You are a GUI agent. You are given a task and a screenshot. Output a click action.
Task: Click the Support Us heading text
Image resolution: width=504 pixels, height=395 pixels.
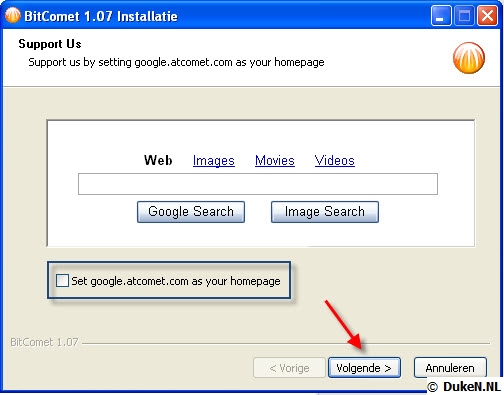(50, 44)
